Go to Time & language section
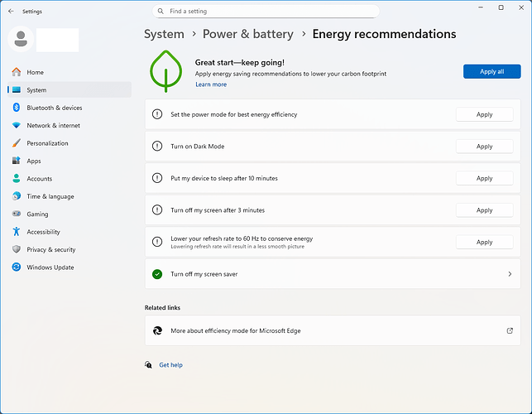This screenshot has width=532, height=414. 50,196
